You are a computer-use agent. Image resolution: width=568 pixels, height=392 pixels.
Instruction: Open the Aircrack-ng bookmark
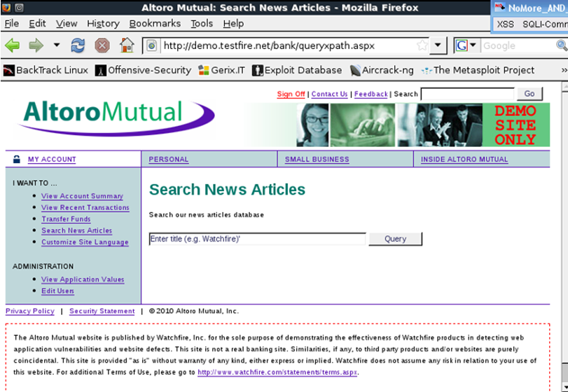click(382, 70)
